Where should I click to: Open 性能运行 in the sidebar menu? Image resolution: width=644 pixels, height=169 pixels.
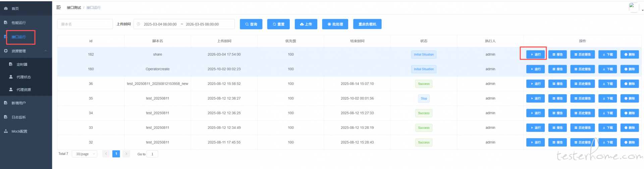(18, 23)
